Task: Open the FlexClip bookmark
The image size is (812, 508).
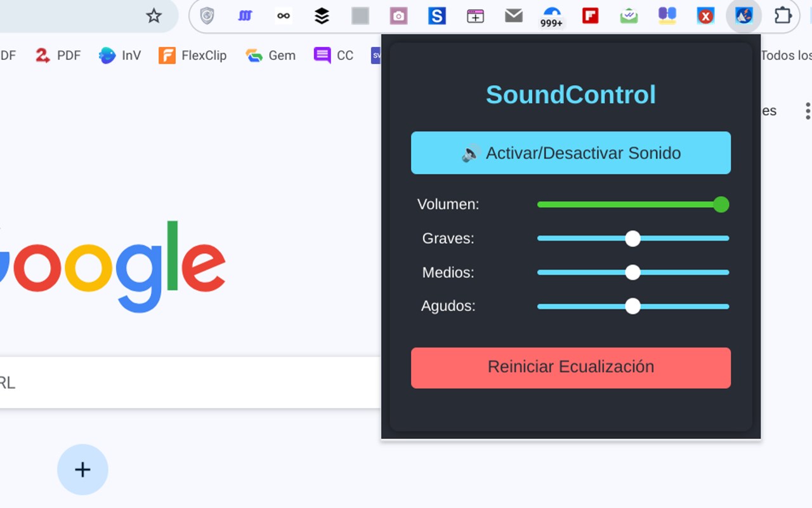Action: tap(193, 55)
